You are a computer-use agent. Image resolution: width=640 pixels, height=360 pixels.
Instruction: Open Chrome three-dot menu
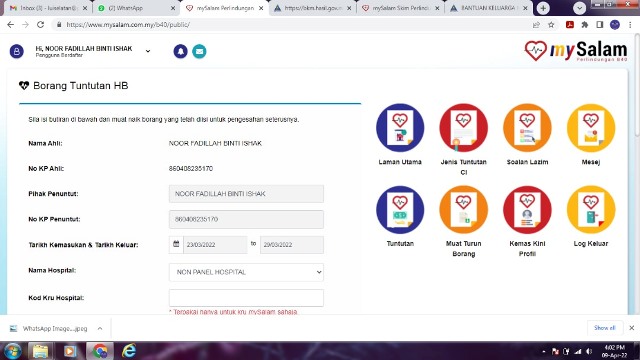click(630, 25)
